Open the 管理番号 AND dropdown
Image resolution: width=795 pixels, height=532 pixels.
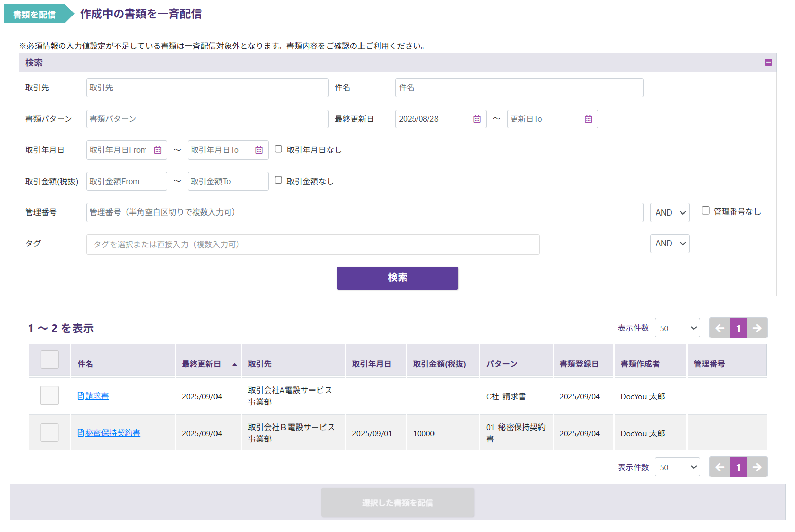669,212
